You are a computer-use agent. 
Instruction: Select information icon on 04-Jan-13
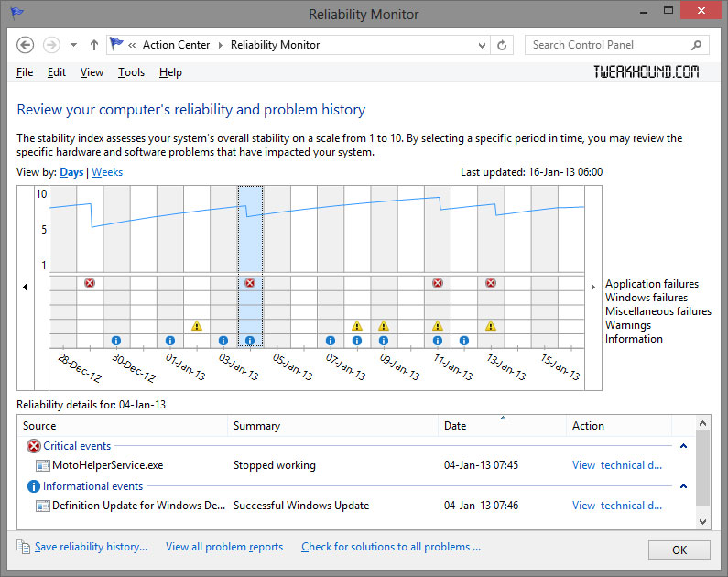(250, 341)
